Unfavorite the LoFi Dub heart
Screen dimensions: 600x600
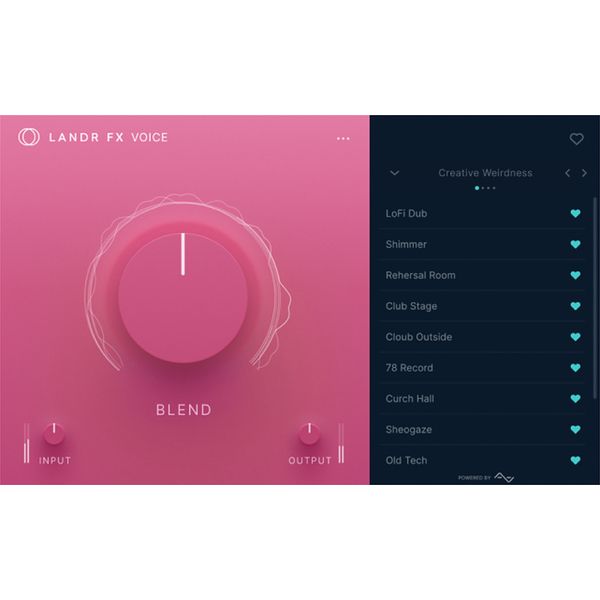coord(576,214)
